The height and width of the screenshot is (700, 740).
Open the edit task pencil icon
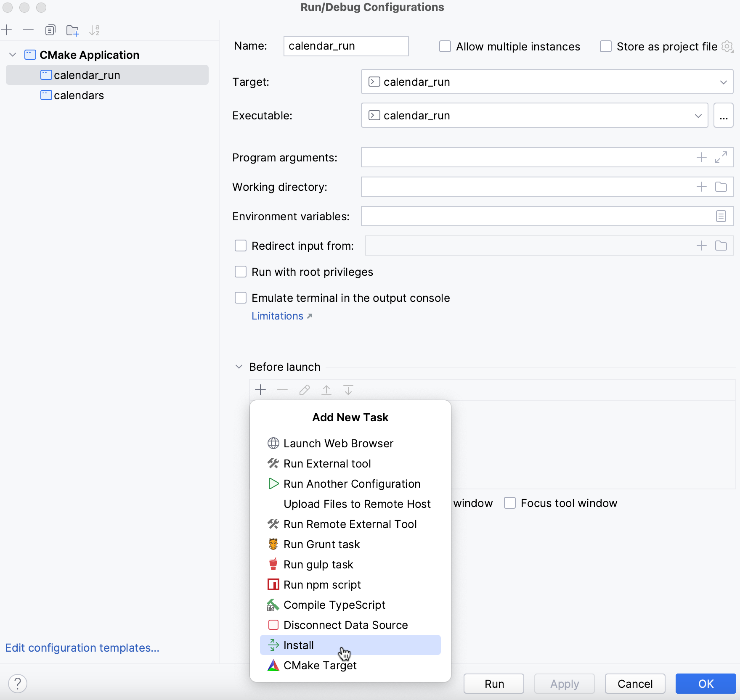pos(304,390)
